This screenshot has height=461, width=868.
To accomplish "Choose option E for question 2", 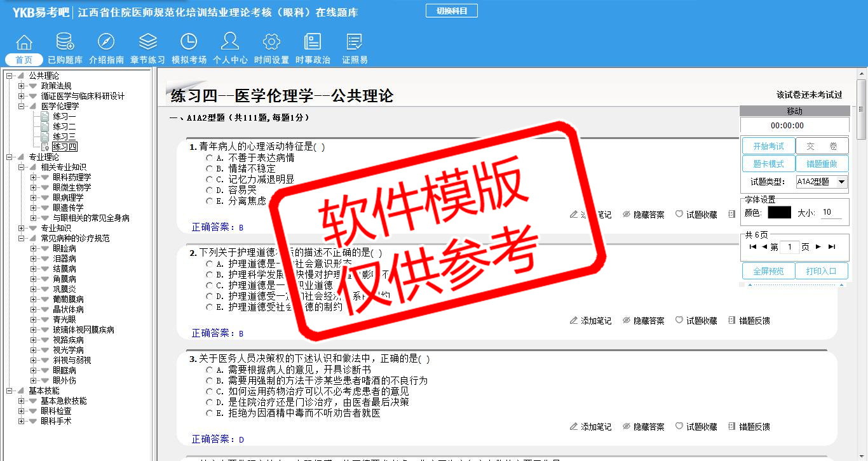I will click(210, 307).
